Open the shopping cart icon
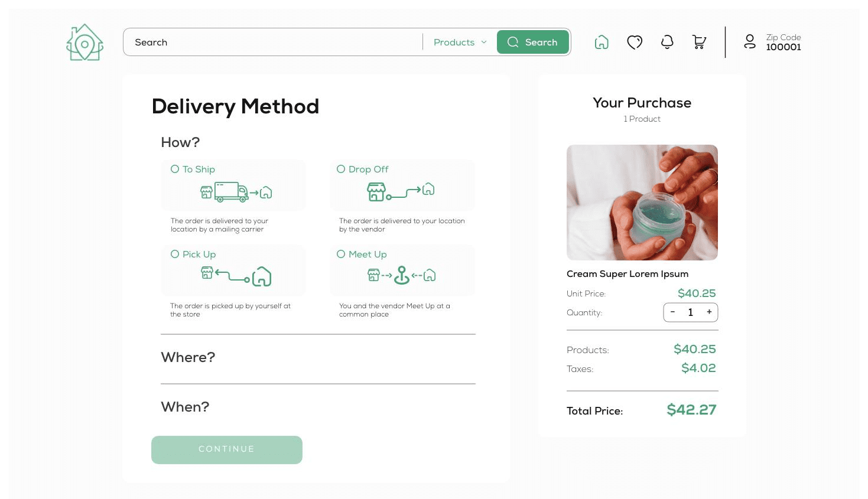 click(700, 42)
